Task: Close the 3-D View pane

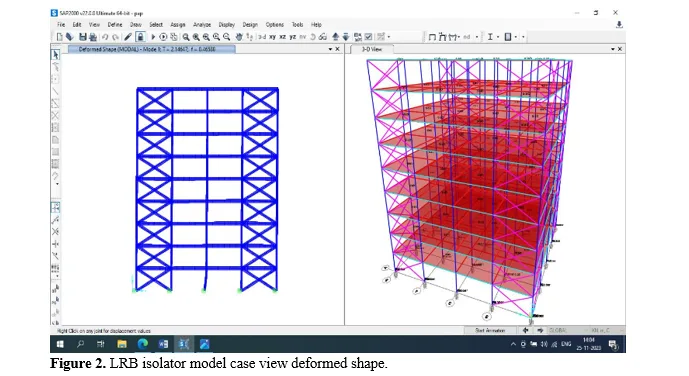Action: pyautogui.click(x=620, y=49)
